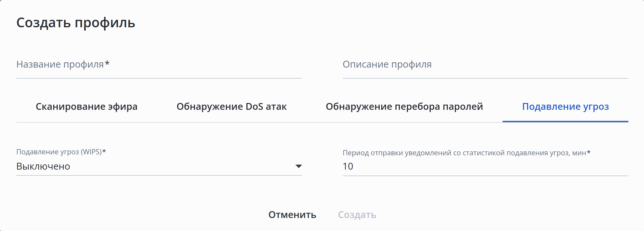Click the dropdown arrow next to Выключено

(x=298, y=166)
